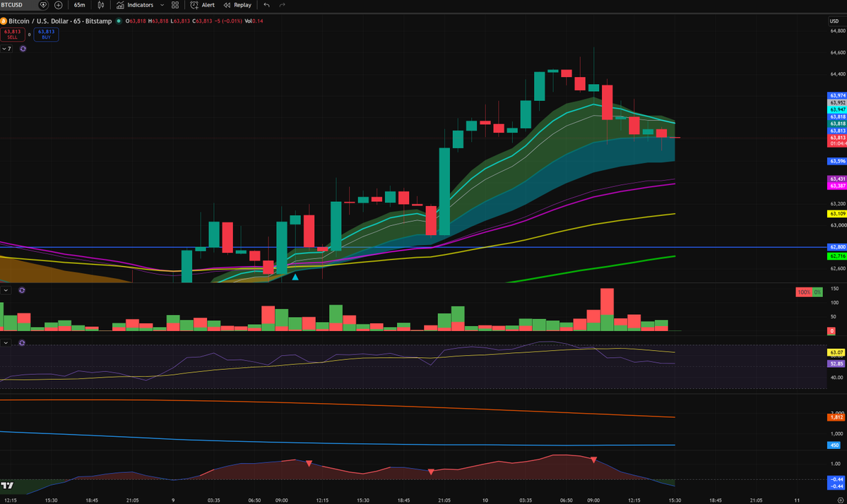
Task: Click the cyan 63,947 price label
Action: (x=837, y=109)
